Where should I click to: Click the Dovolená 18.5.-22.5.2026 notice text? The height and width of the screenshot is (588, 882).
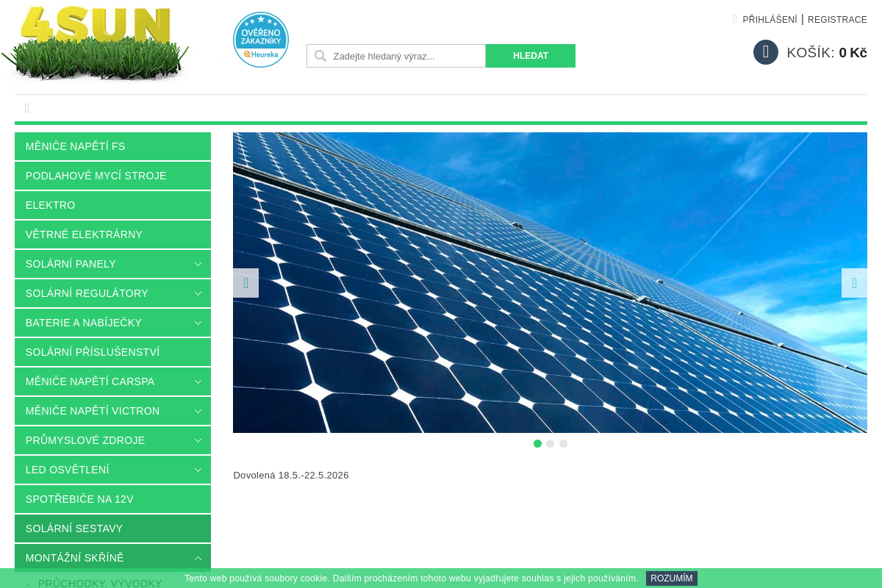coord(291,476)
